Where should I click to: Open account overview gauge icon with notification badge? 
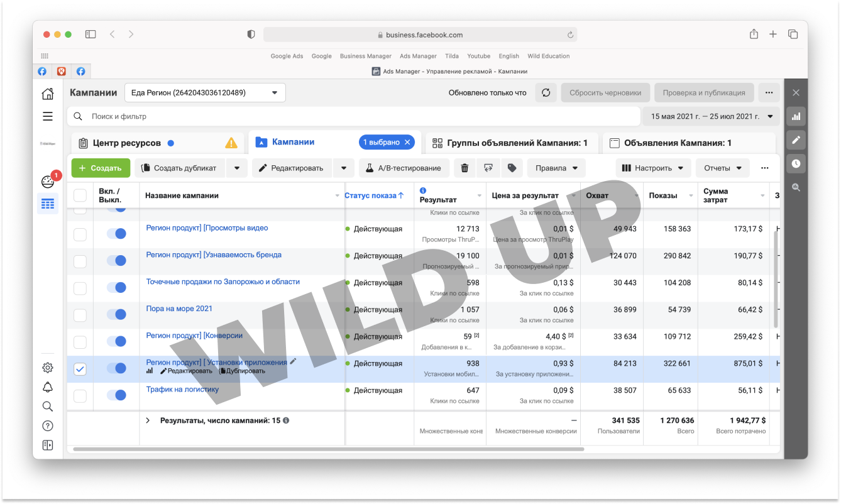tap(48, 182)
